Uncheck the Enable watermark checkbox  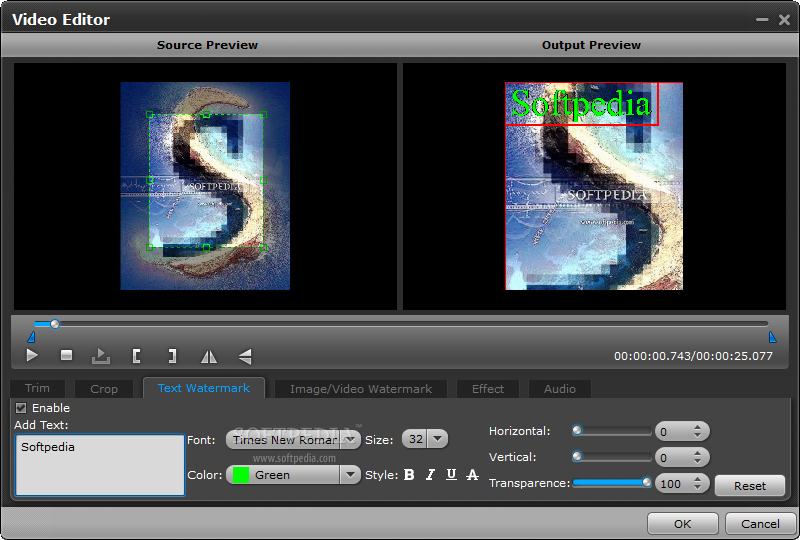coord(21,408)
